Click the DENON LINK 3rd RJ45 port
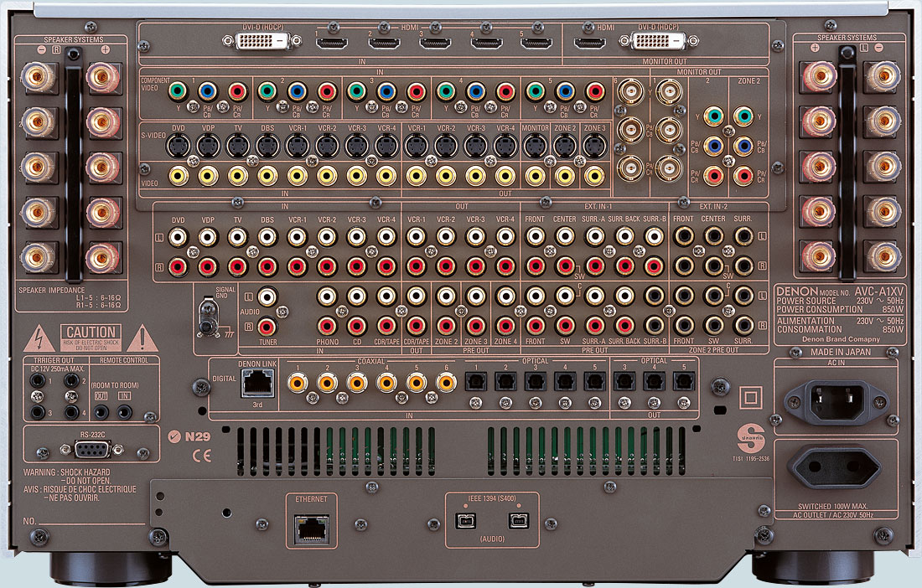The width and height of the screenshot is (922, 588). [x=257, y=384]
